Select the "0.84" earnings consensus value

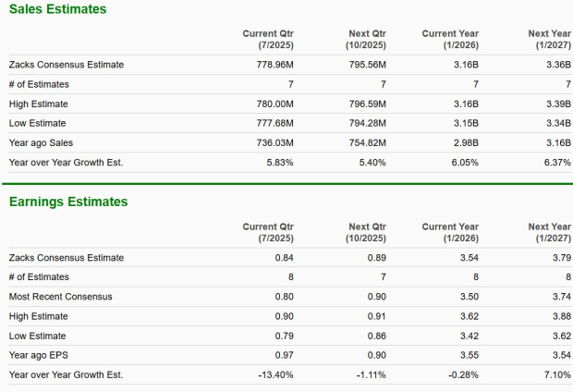pos(285,258)
